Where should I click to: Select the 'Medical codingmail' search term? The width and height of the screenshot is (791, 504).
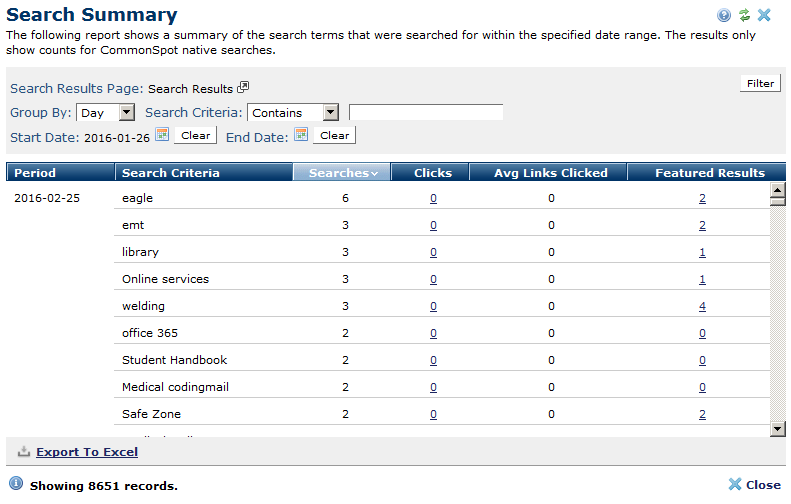click(175, 387)
